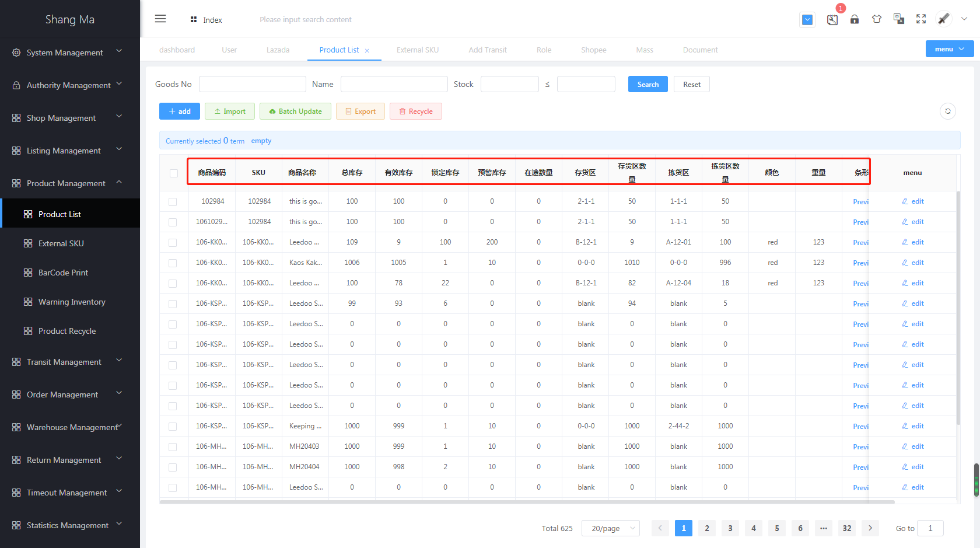Close the Product List tab
Screen dimensions: 980x548
[x=367, y=51]
